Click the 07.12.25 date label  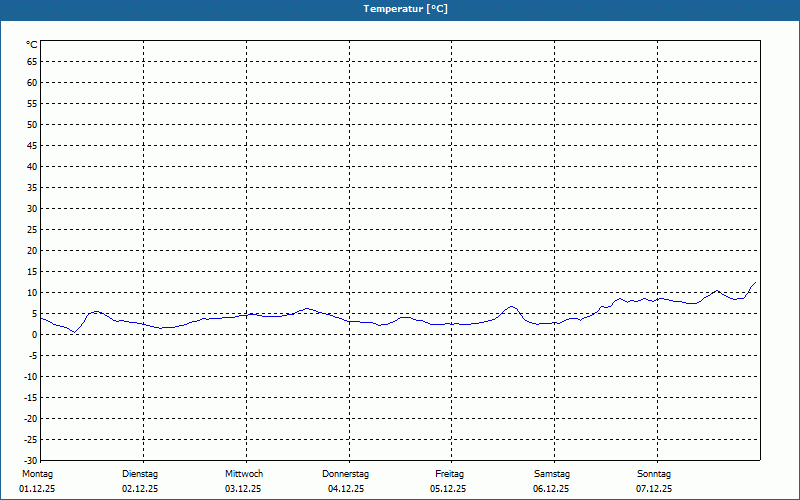coord(654,489)
